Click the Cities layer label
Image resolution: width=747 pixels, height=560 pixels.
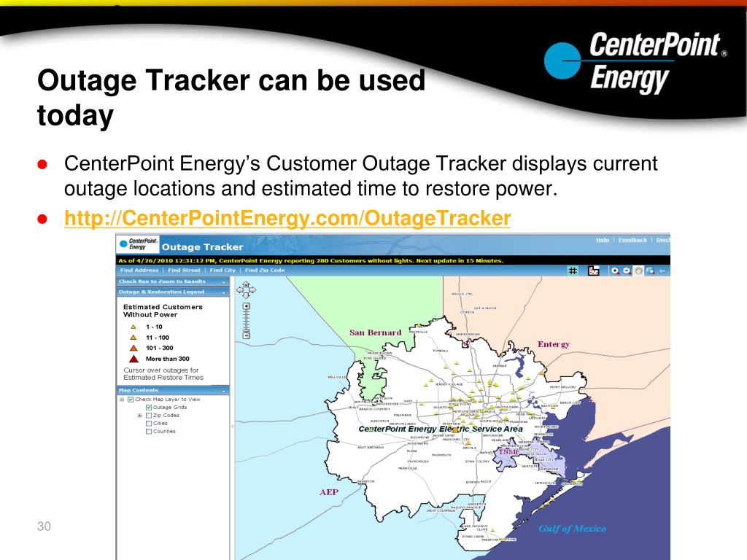(x=160, y=424)
